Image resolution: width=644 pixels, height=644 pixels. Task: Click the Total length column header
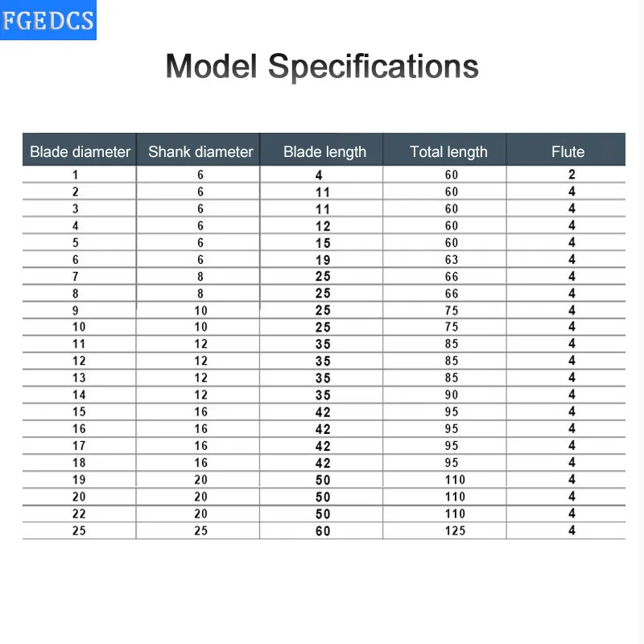448,151
